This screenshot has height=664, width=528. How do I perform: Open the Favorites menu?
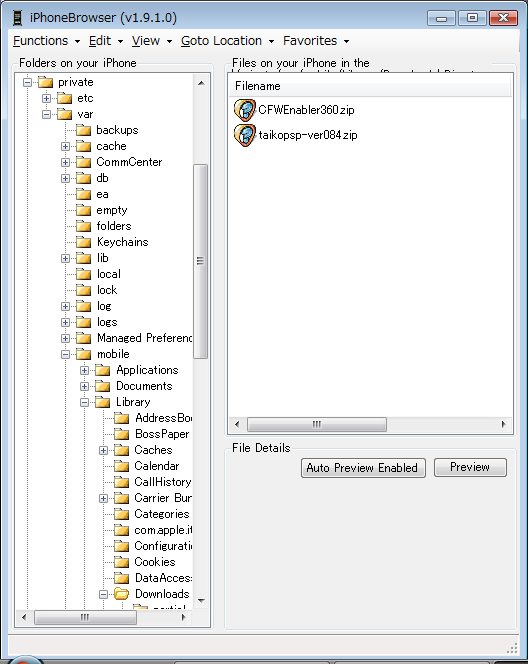[x=316, y=41]
